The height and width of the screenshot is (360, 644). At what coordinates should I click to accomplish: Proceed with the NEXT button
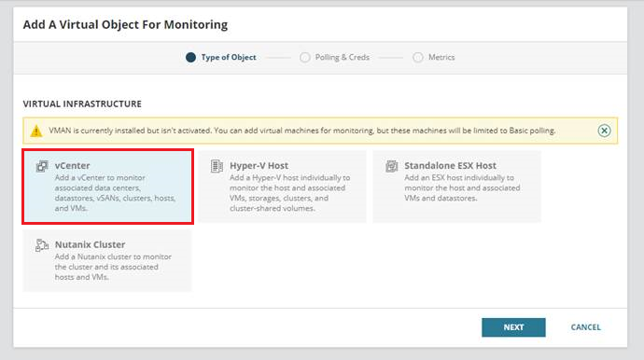(513, 327)
